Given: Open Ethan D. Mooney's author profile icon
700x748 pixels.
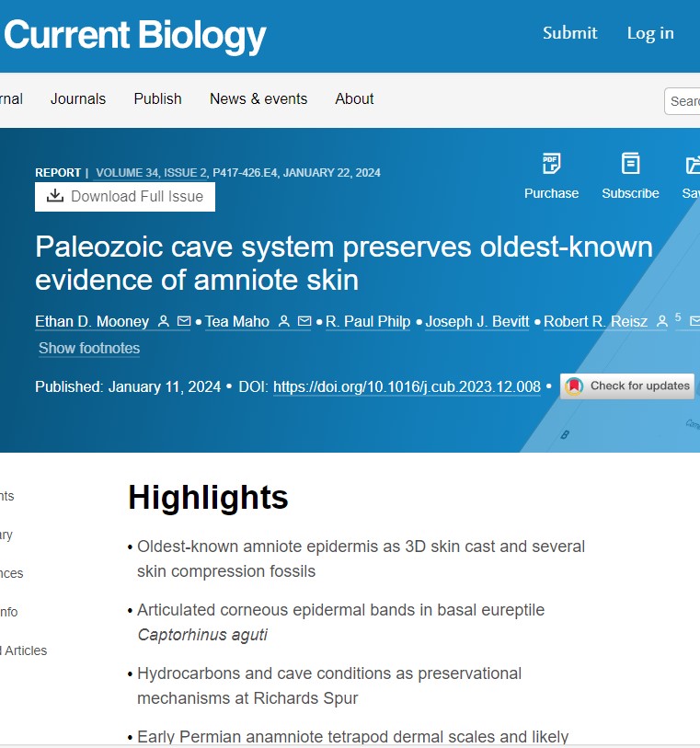Looking at the screenshot, I should (x=164, y=322).
